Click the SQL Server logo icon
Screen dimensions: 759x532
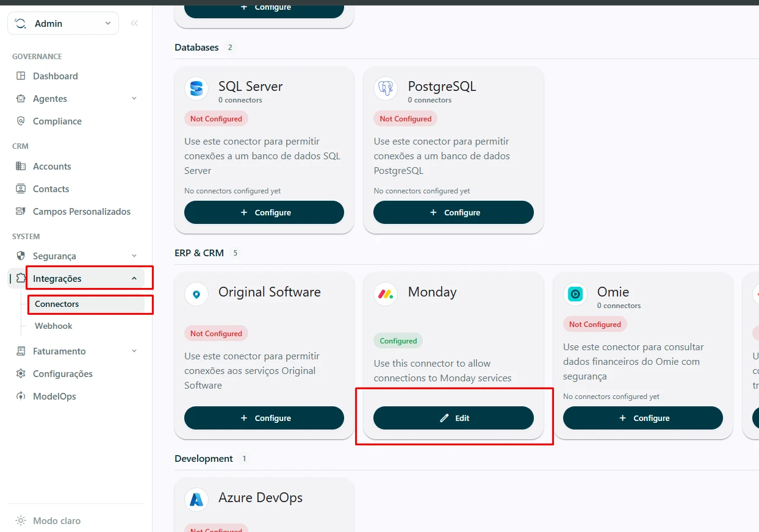pyautogui.click(x=196, y=88)
